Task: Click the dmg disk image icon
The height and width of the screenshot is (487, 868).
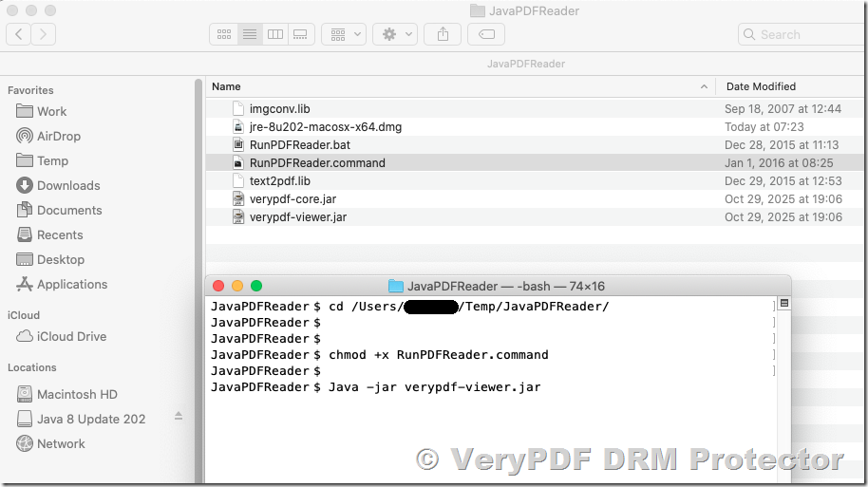Action: click(238, 126)
